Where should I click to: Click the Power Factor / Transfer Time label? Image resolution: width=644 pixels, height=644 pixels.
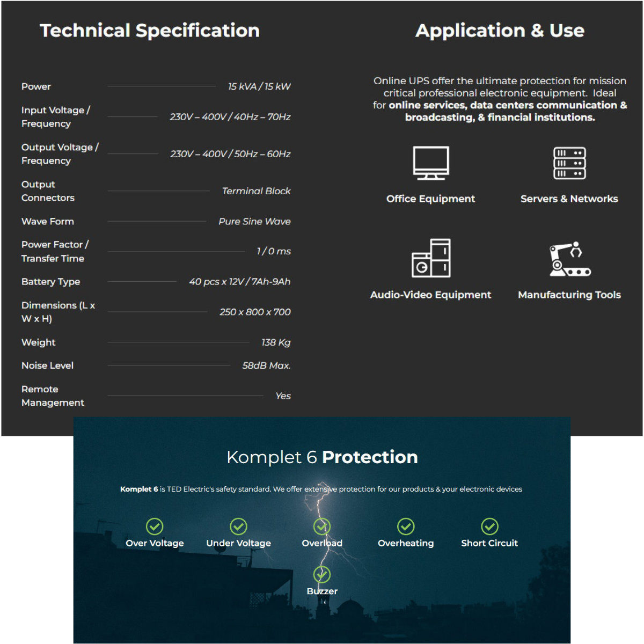[x=55, y=251]
